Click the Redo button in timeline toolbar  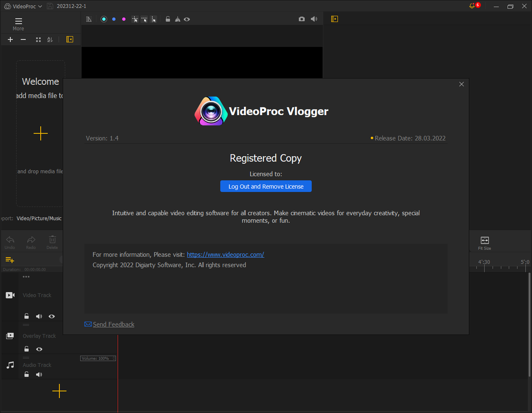point(31,243)
